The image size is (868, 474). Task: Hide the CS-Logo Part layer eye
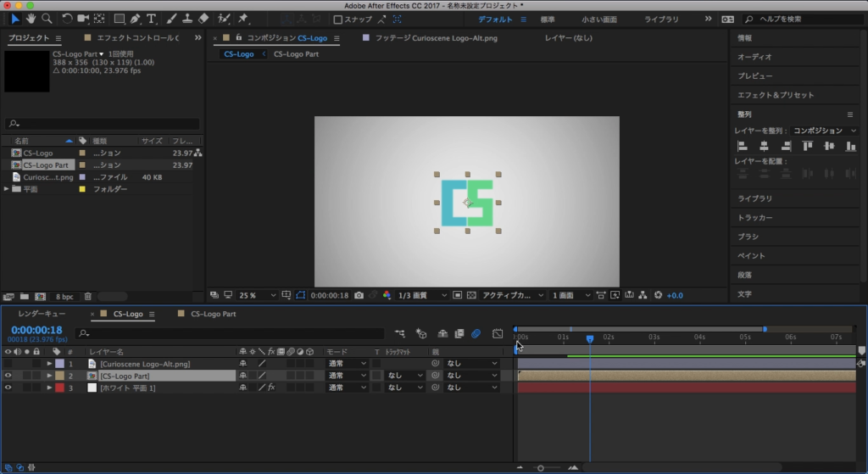[x=8, y=376]
